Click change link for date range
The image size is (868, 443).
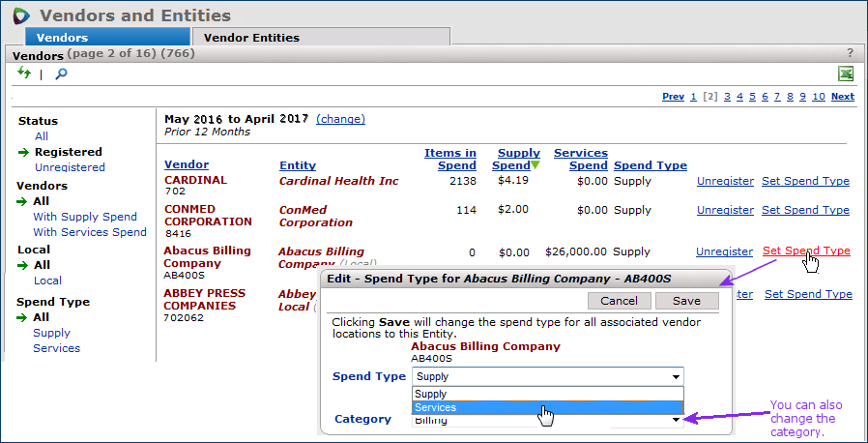tap(340, 119)
